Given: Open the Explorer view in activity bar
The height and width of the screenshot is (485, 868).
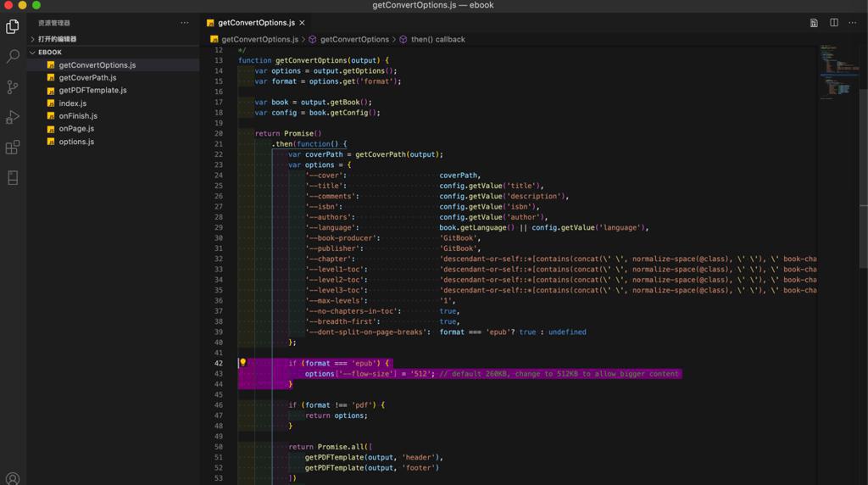Looking at the screenshot, I should point(12,26).
